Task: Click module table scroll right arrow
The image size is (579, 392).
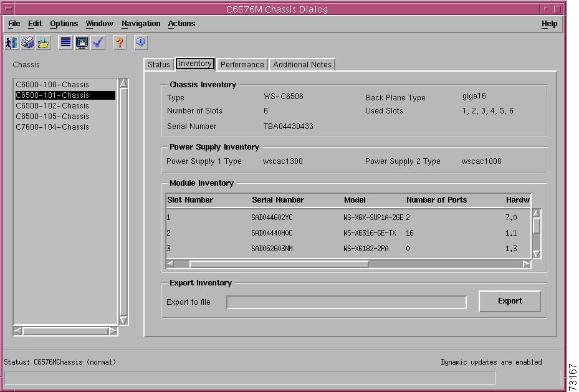Action: coord(527,264)
